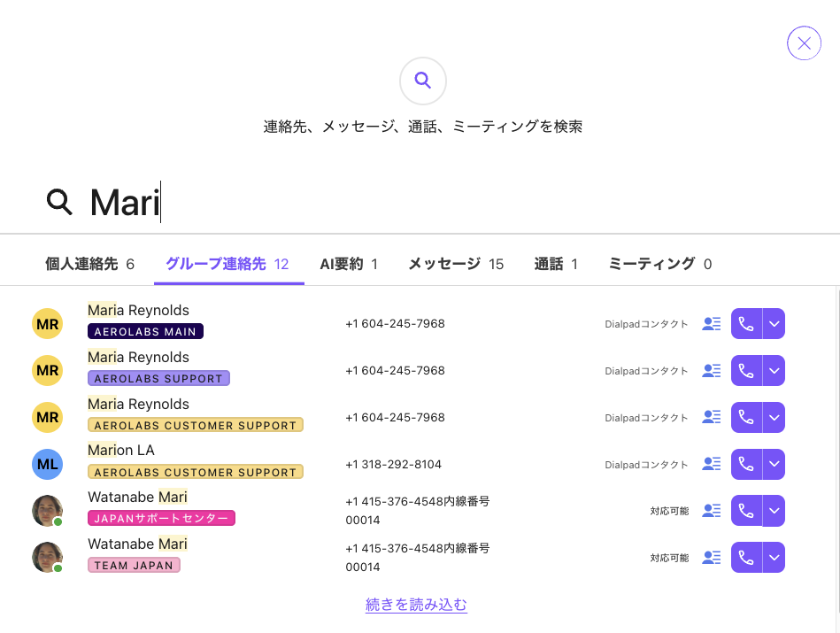The height and width of the screenshot is (633, 840).
Task: Call Maria Reynolds at AEROLABS SUPPORT
Action: (744, 370)
